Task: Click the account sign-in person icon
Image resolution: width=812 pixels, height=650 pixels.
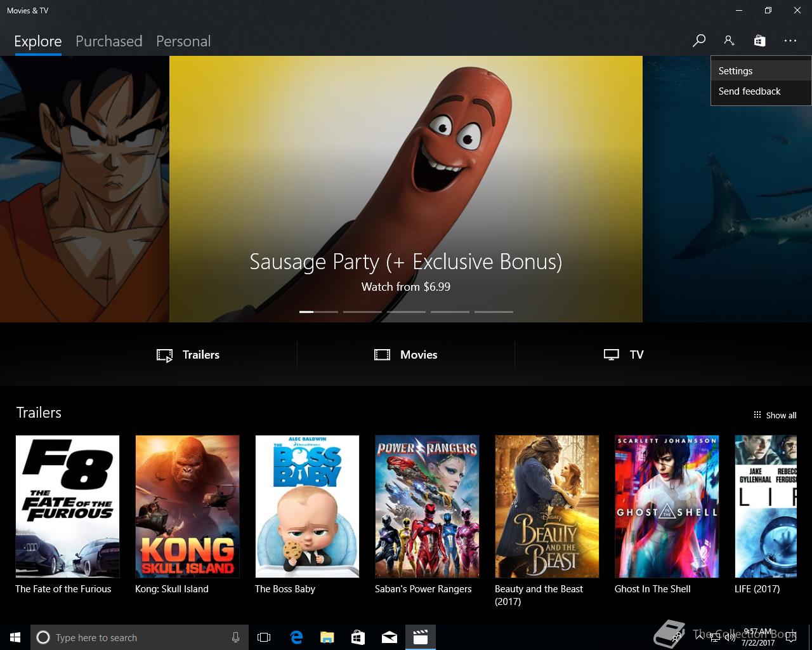Action: pos(729,41)
